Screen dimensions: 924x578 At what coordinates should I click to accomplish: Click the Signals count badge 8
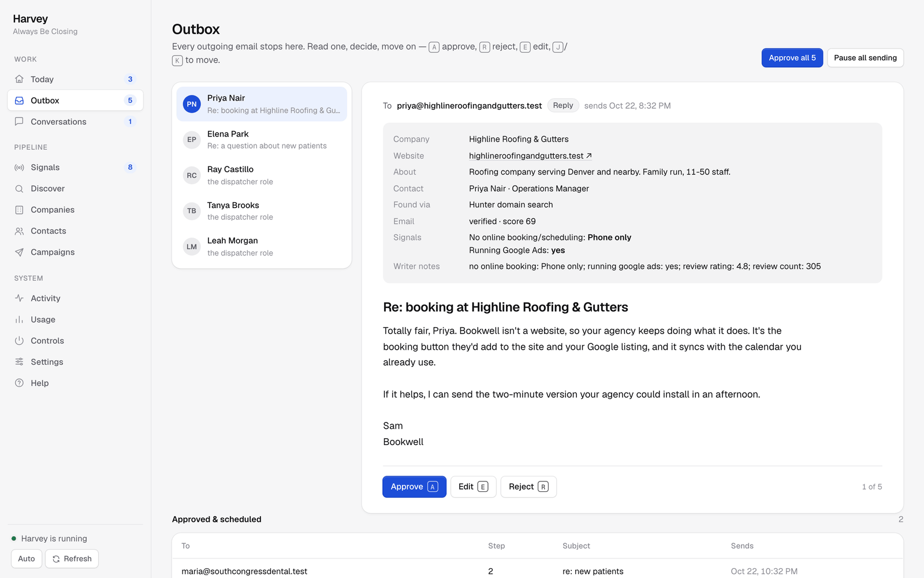130,168
